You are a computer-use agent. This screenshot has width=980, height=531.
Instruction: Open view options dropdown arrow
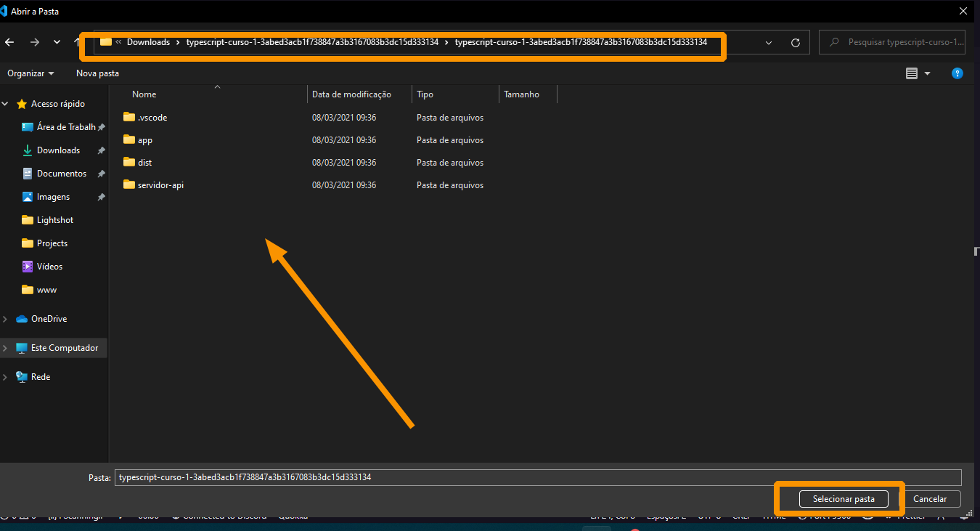tap(927, 73)
